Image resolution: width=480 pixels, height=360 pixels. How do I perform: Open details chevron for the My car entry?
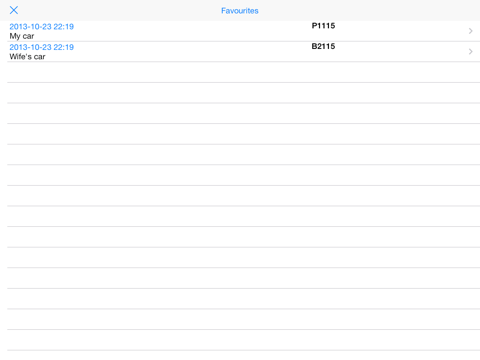coord(470,31)
